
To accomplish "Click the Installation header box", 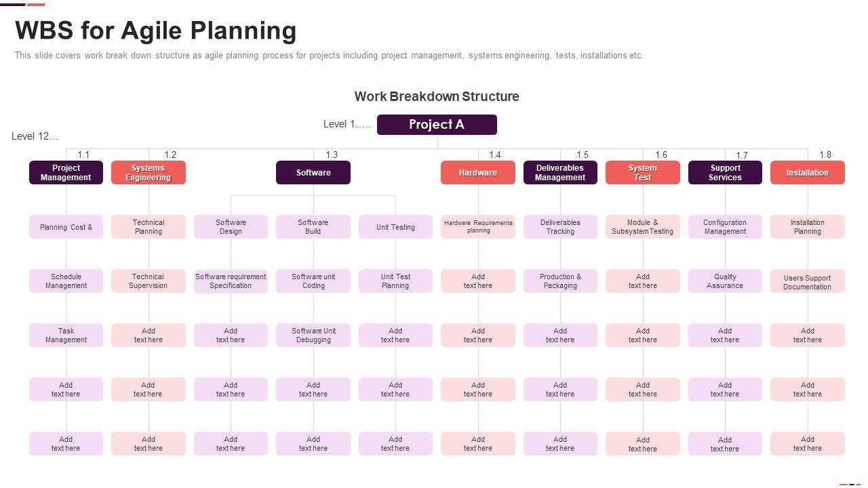I will (x=807, y=173).
